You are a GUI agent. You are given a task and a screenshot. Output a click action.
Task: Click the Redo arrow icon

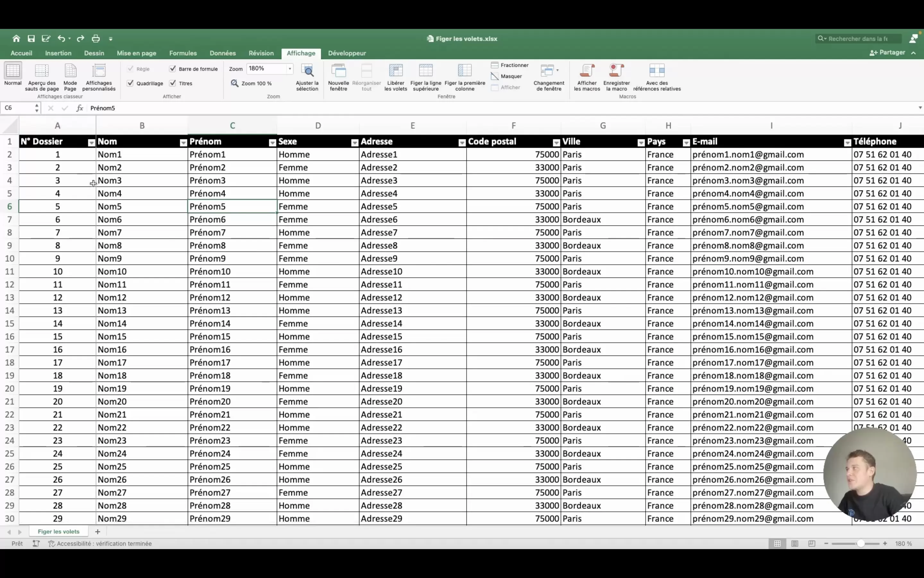80,39
